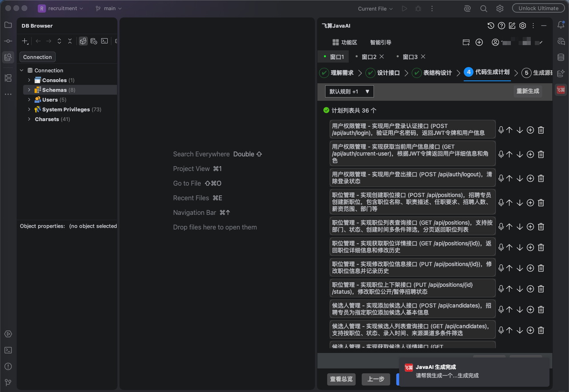Open the 默认规则 +1 dropdown
The image size is (569, 392).
[349, 91]
